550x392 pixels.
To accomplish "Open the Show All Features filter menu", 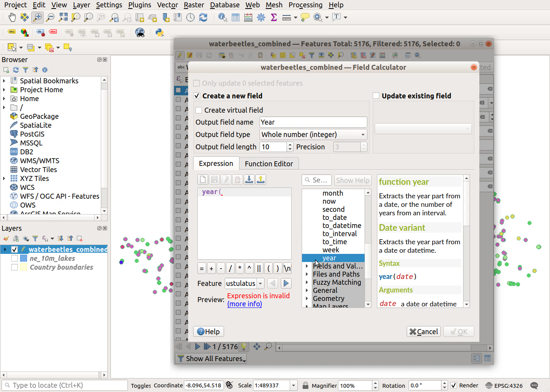I will [211, 358].
